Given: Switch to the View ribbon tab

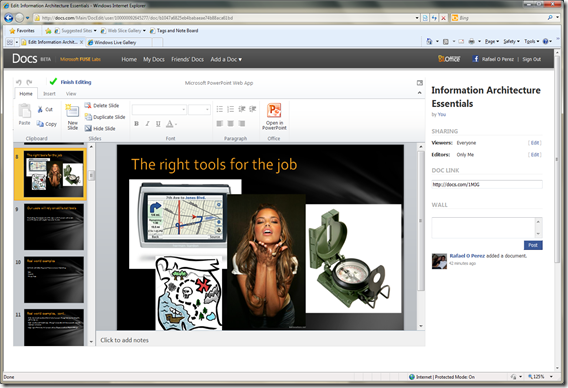Looking at the screenshot, I should 71,93.
